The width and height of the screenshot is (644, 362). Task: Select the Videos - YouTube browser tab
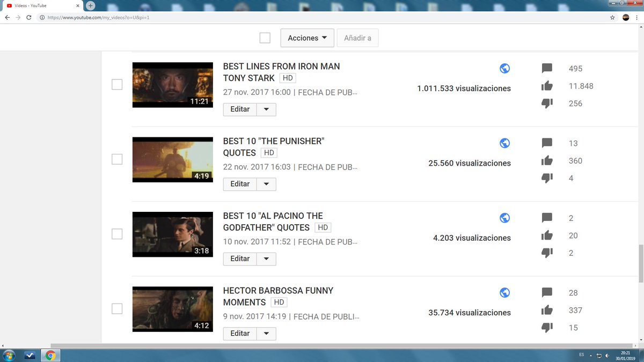(x=42, y=5)
